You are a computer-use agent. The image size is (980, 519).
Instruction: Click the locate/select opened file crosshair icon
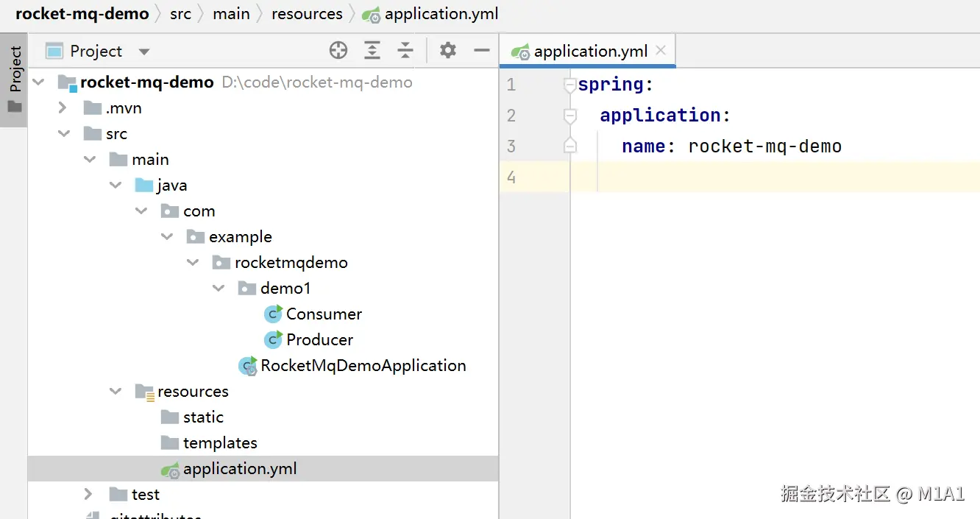pos(338,50)
